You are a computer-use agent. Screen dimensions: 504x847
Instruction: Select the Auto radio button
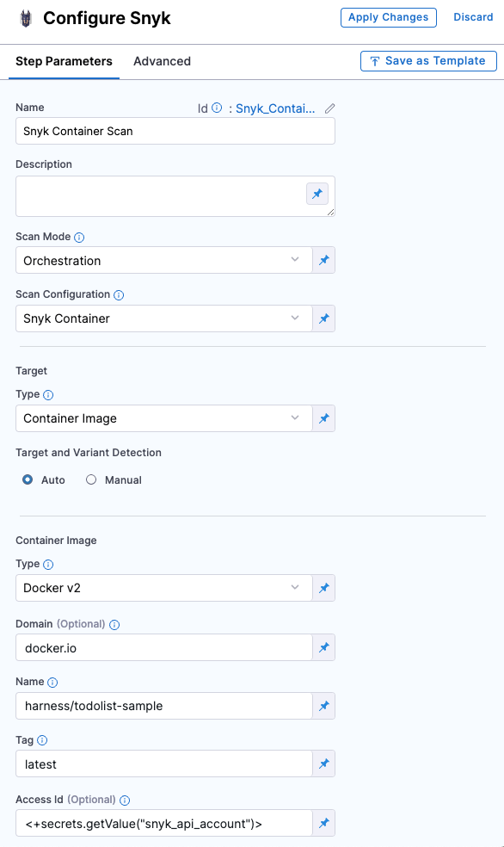click(28, 479)
